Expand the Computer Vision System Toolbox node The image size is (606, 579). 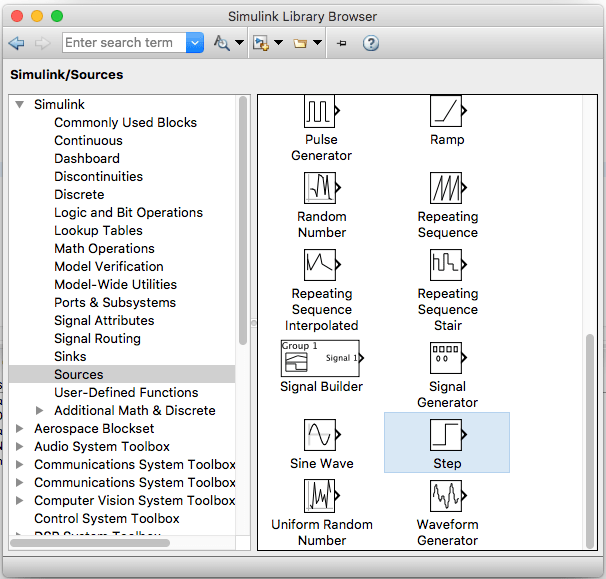click(x=19, y=501)
